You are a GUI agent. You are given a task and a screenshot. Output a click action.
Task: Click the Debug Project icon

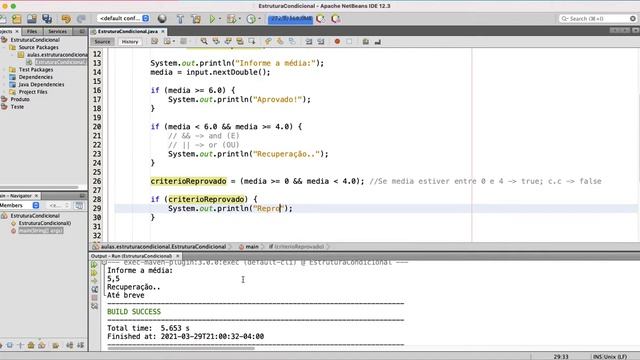coord(231,19)
